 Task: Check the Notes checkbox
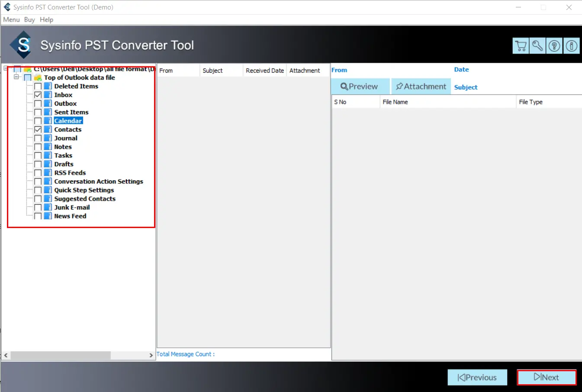click(x=38, y=147)
